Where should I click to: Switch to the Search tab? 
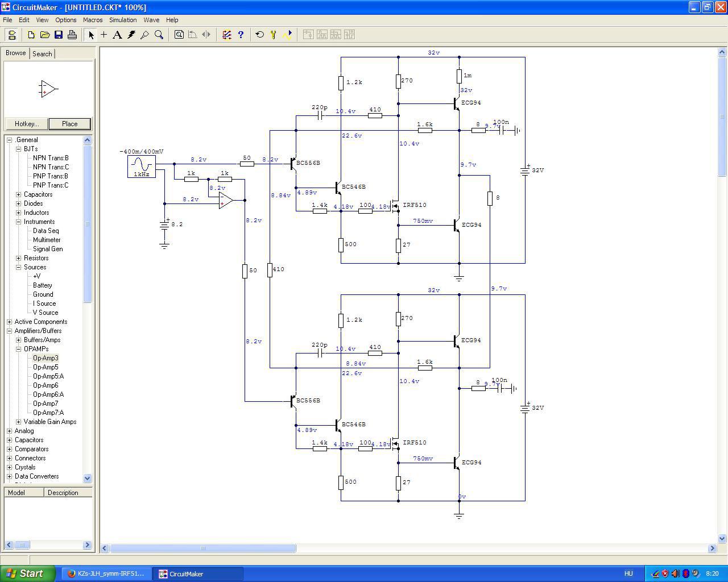tap(42, 53)
